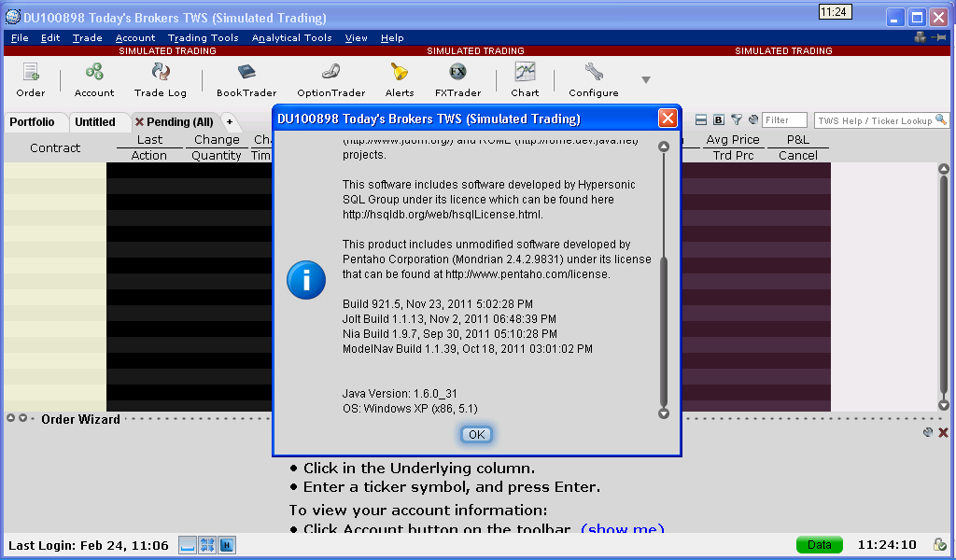Click the Change column header

pyautogui.click(x=217, y=140)
